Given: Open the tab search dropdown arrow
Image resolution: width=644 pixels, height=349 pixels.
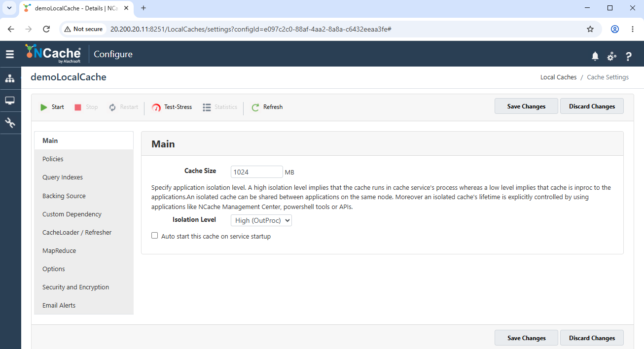Looking at the screenshot, I should click(x=9, y=8).
